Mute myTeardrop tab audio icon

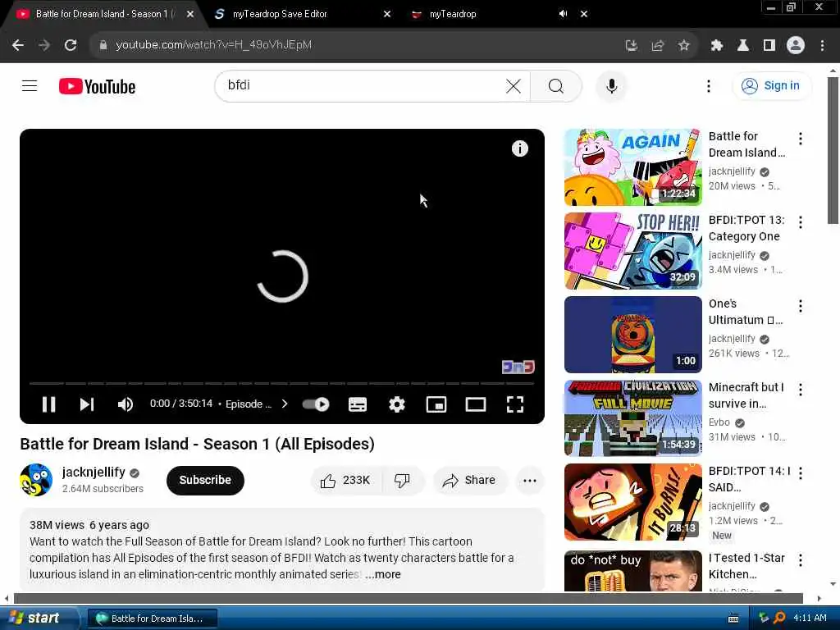(x=563, y=14)
